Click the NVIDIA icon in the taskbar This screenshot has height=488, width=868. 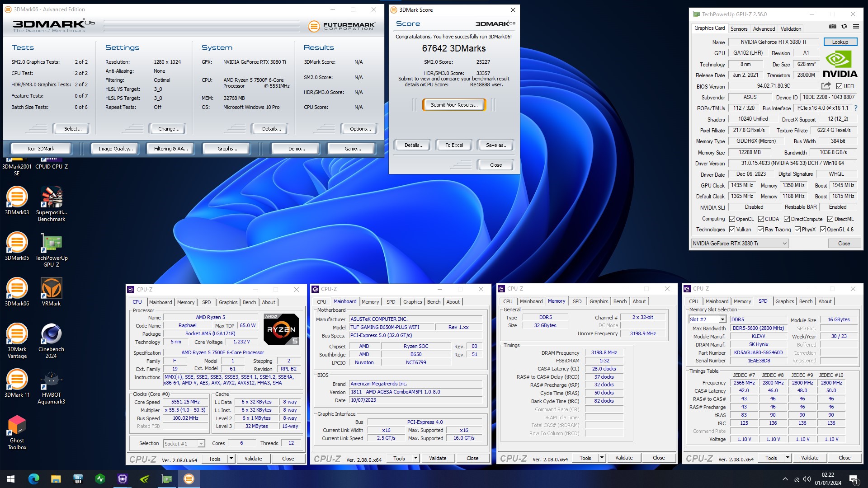(145, 479)
